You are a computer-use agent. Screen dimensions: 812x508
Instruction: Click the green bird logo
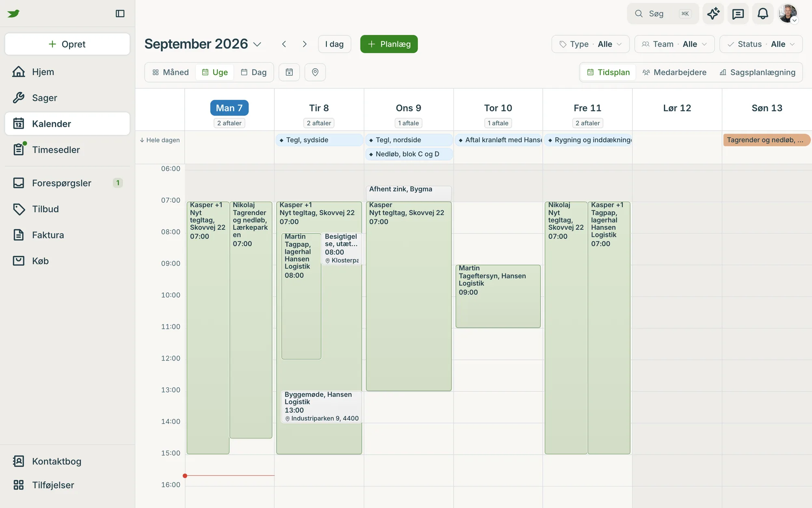13,13
